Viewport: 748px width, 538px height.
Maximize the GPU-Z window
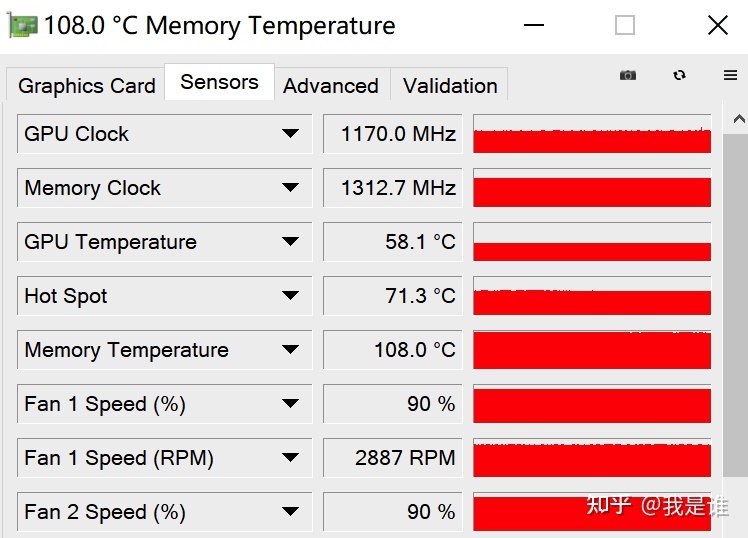pyautogui.click(x=624, y=25)
